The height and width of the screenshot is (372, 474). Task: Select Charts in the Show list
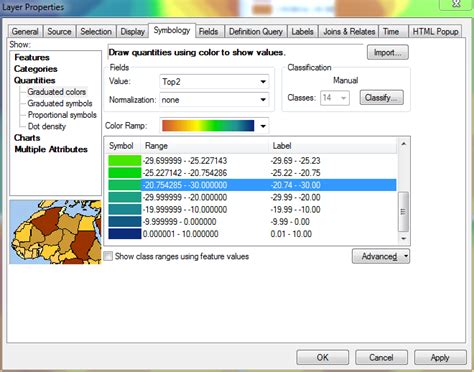[27, 138]
